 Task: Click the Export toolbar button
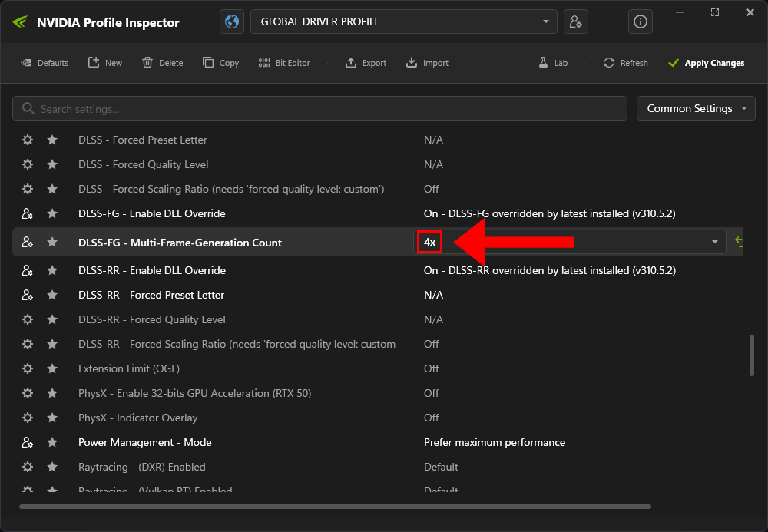coord(366,63)
